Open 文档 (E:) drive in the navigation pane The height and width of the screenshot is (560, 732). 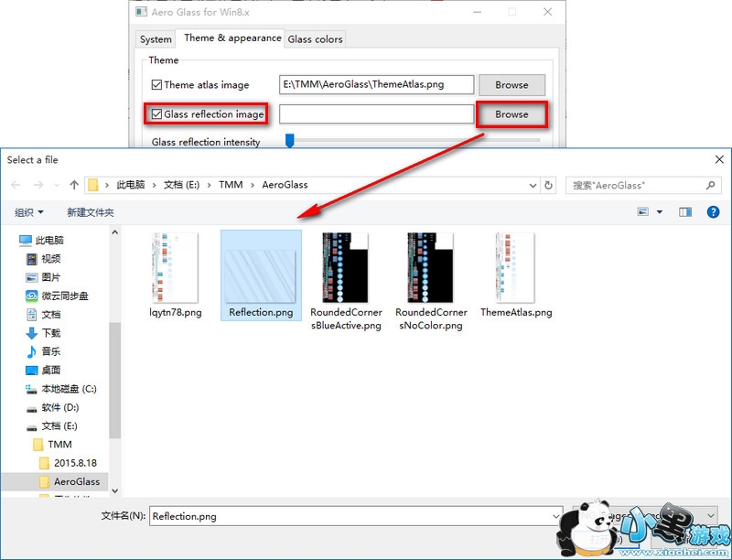pyautogui.click(x=51, y=426)
